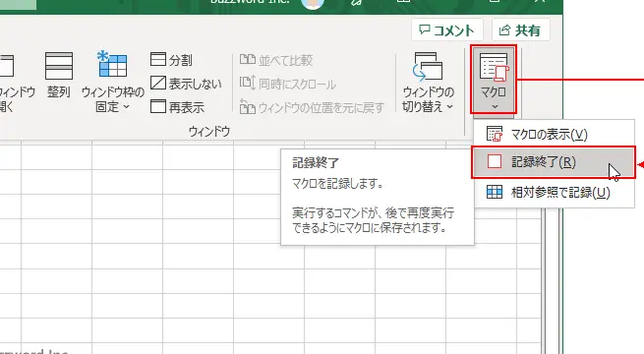The image size is (644, 354).
Task: Click the 表示しない (Hide) window icon
Action: [x=158, y=83]
